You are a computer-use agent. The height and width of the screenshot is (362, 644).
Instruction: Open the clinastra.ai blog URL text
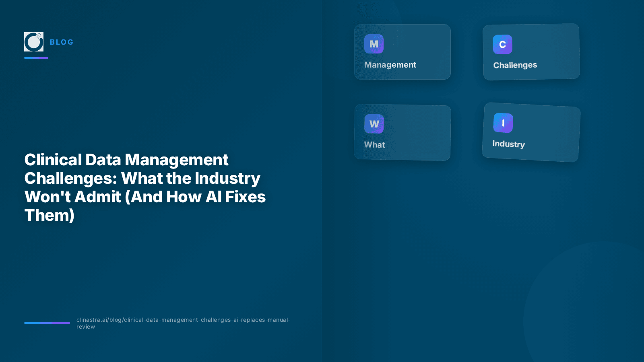183,323
